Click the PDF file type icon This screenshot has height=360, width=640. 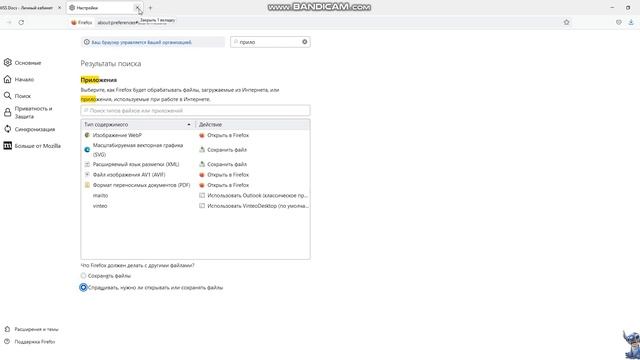pos(87,185)
